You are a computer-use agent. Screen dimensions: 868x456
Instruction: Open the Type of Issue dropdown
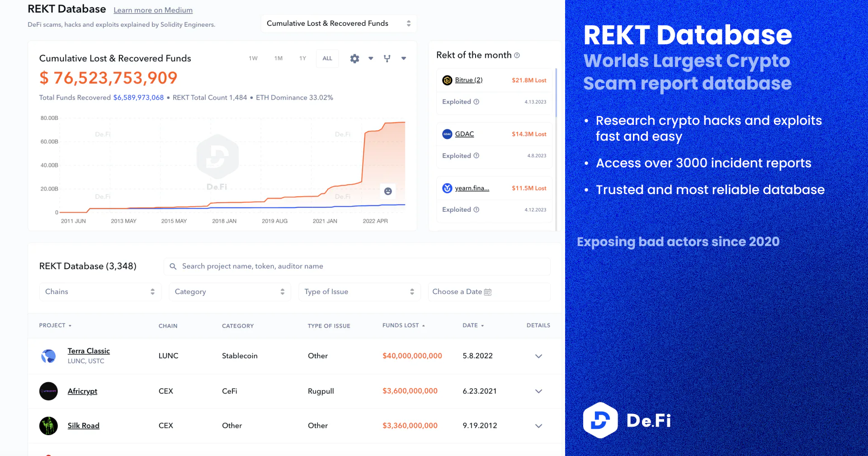(x=359, y=292)
